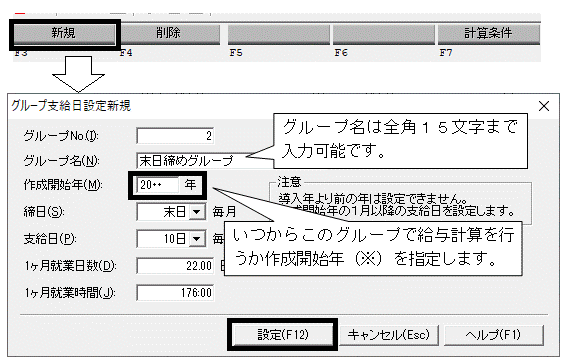Open the 締日 dropdown arrow
The height and width of the screenshot is (363, 565).
[197, 212]
